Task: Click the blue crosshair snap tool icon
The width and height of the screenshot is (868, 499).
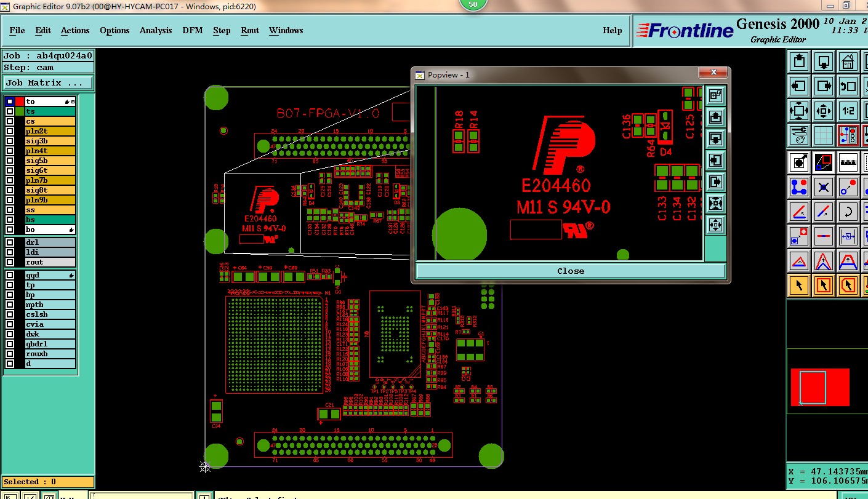Action: (823, 186)
